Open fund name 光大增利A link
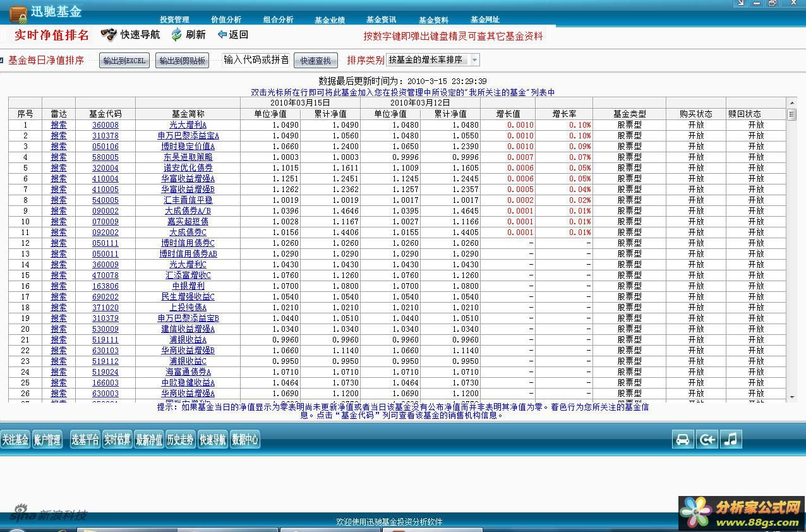806x532 pixels. (x=188, y=125)
